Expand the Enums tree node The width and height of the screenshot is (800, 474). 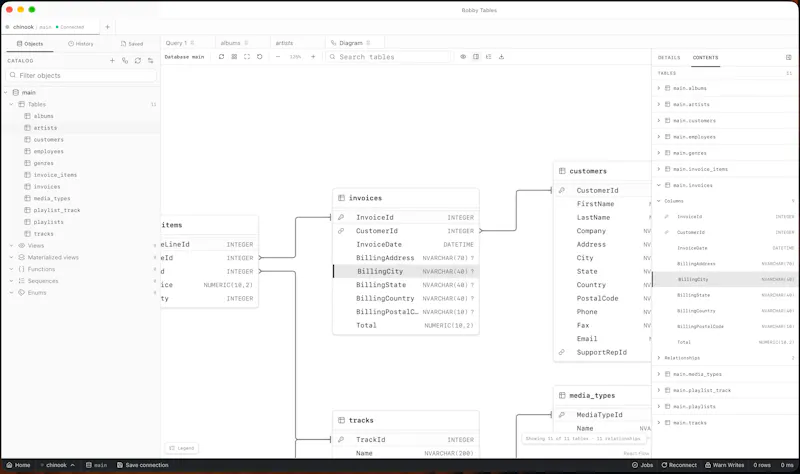pyautogui.click(x=11, y=292)
